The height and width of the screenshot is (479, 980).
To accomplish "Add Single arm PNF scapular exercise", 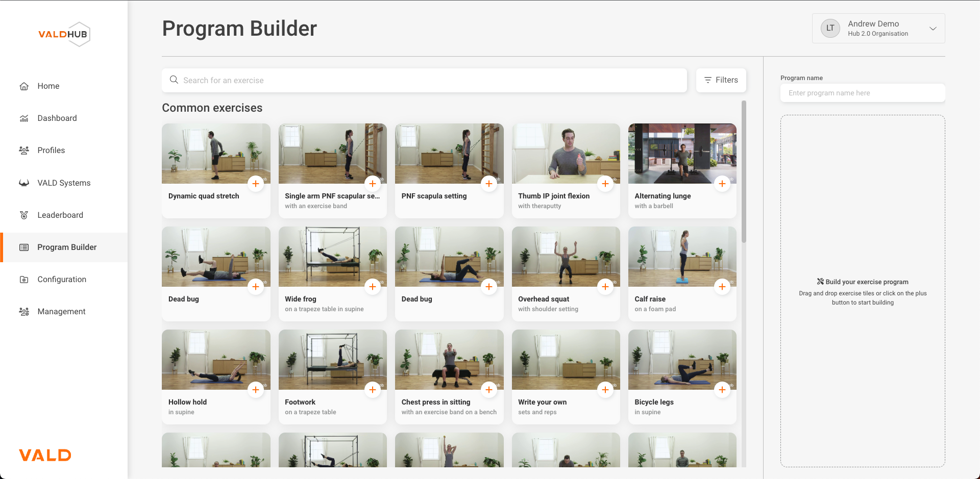I will point(373,184).
